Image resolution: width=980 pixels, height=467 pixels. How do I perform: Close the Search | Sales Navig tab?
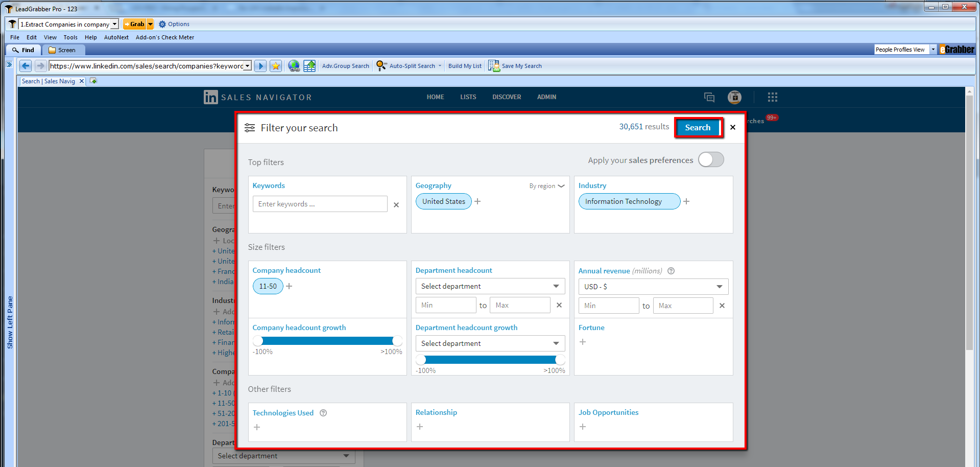(x=81, y=81)
